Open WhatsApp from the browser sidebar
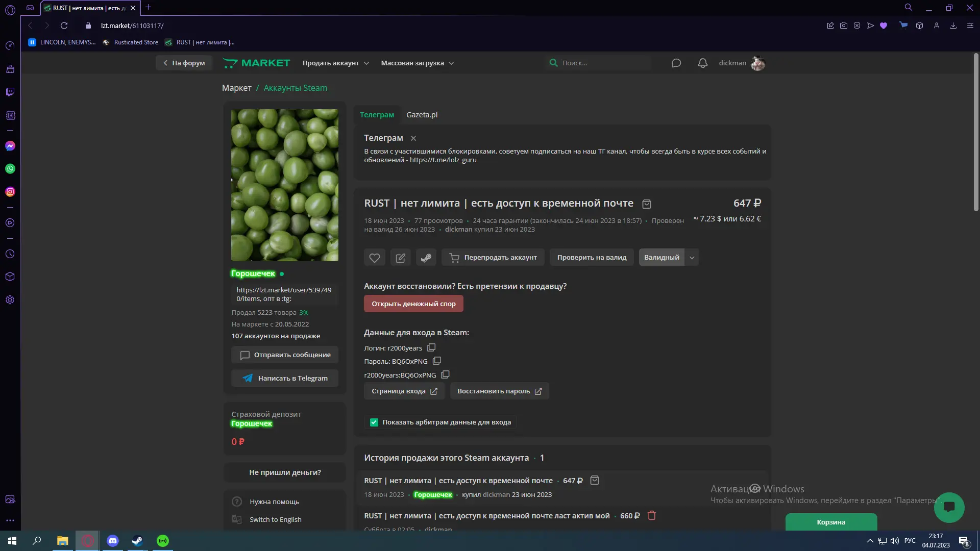 [10, 169]
